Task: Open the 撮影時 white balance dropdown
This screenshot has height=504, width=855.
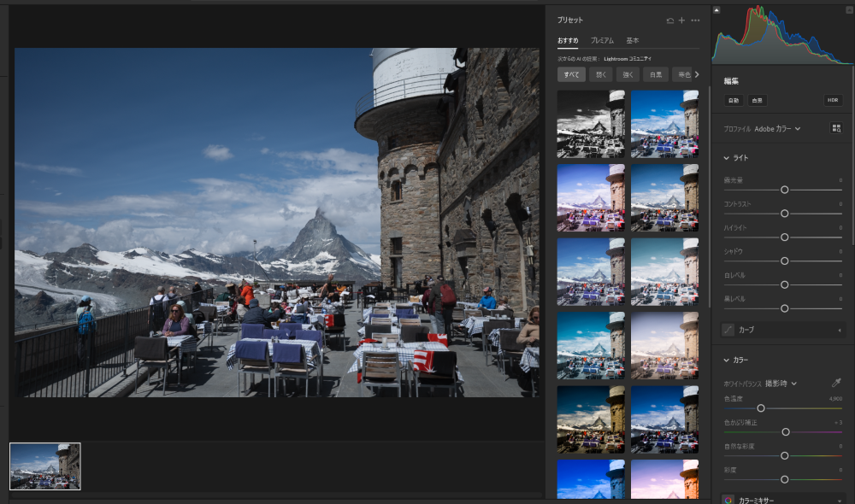Action: coord(781,384)
